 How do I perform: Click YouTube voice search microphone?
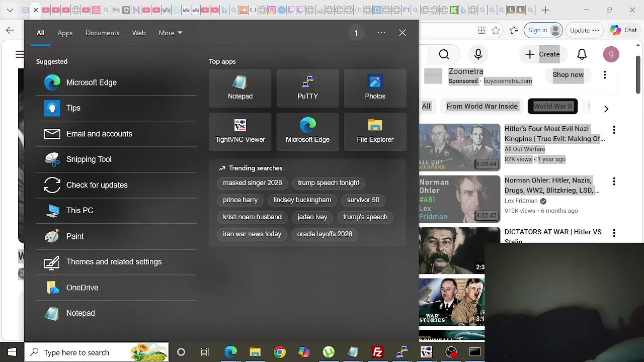coord(478,54)
